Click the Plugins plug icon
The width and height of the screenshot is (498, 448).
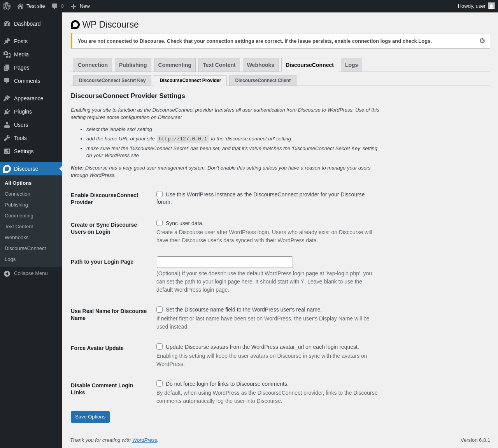[x=7, y=112]
